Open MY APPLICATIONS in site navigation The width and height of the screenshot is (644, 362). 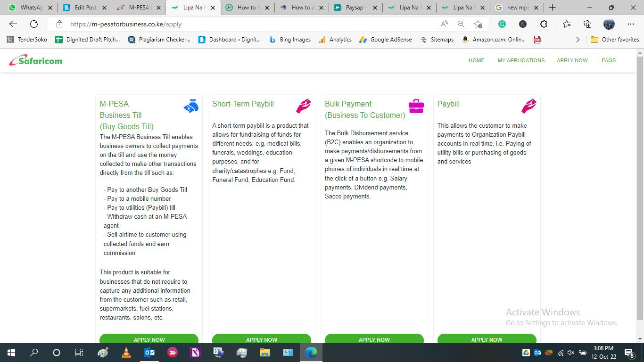(x=521, y=60)
